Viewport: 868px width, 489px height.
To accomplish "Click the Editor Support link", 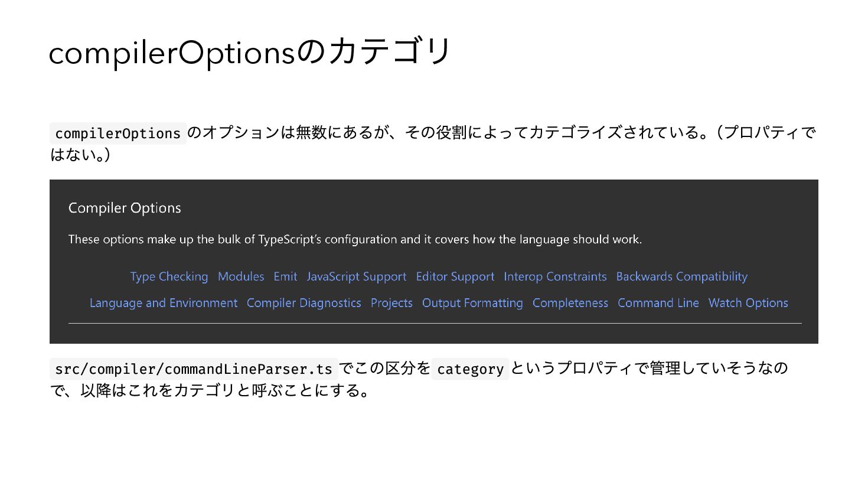I will click(455, 277).
